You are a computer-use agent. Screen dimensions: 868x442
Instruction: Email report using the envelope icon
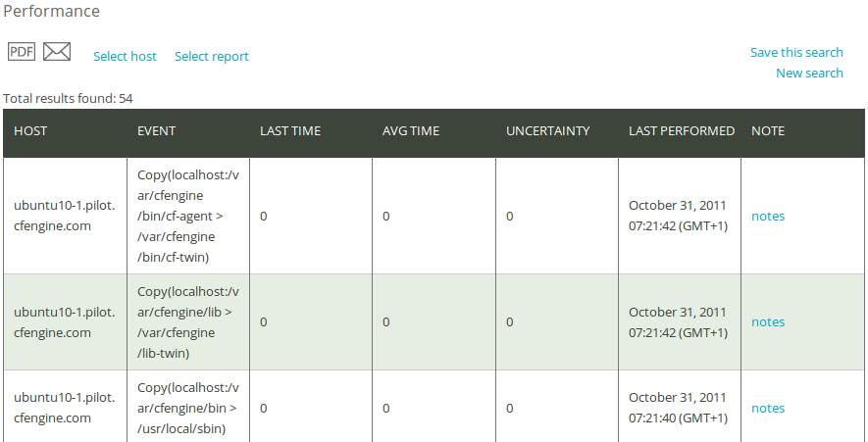[x=57, y=51]
